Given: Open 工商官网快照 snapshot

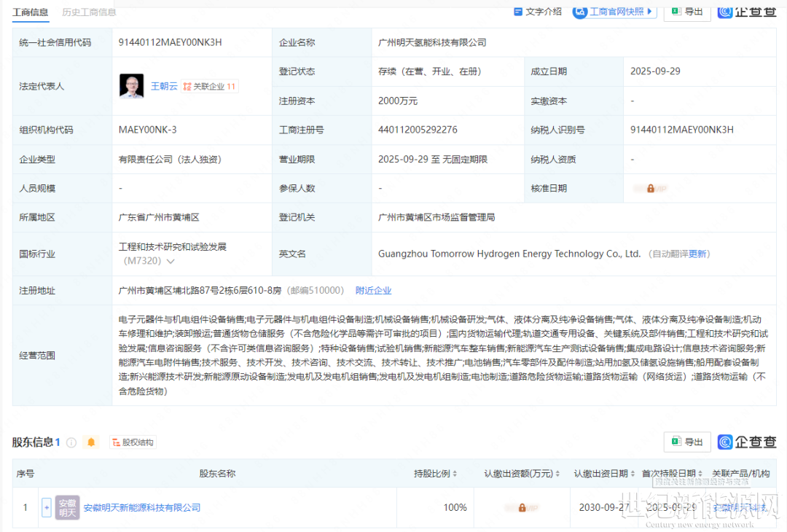Looking at the screenshot, I should click(x=614, y=12).
